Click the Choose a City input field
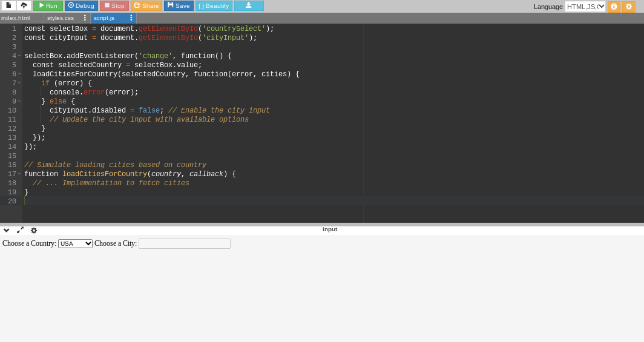 tap(185, 243)
